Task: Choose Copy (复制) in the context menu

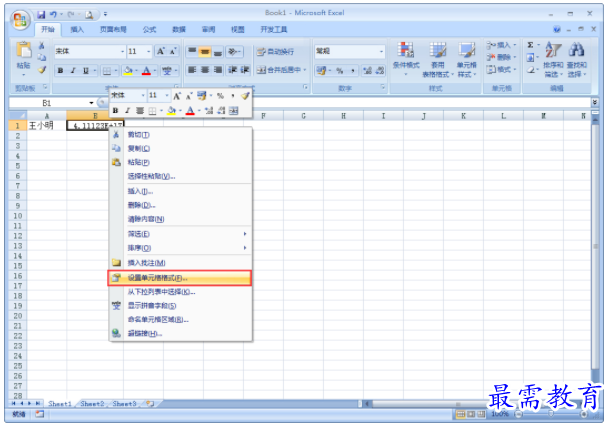Action: 180,149
